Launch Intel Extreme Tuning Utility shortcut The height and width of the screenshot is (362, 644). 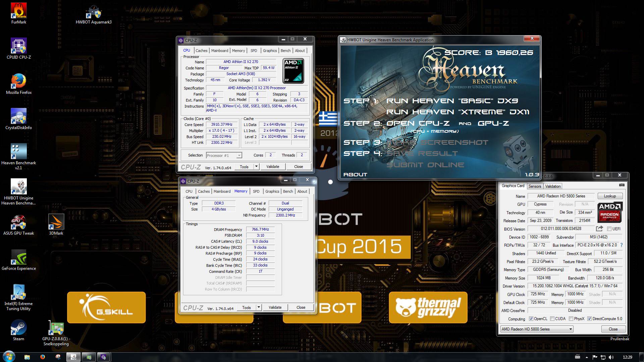[x=19, y=297]
